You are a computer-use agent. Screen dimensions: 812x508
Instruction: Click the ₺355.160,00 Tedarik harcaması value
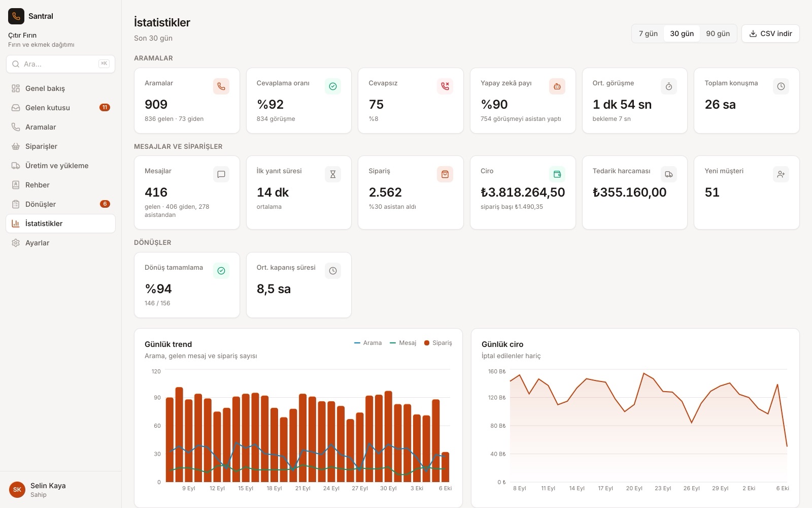pyautogui.click(x=629, y=193)
